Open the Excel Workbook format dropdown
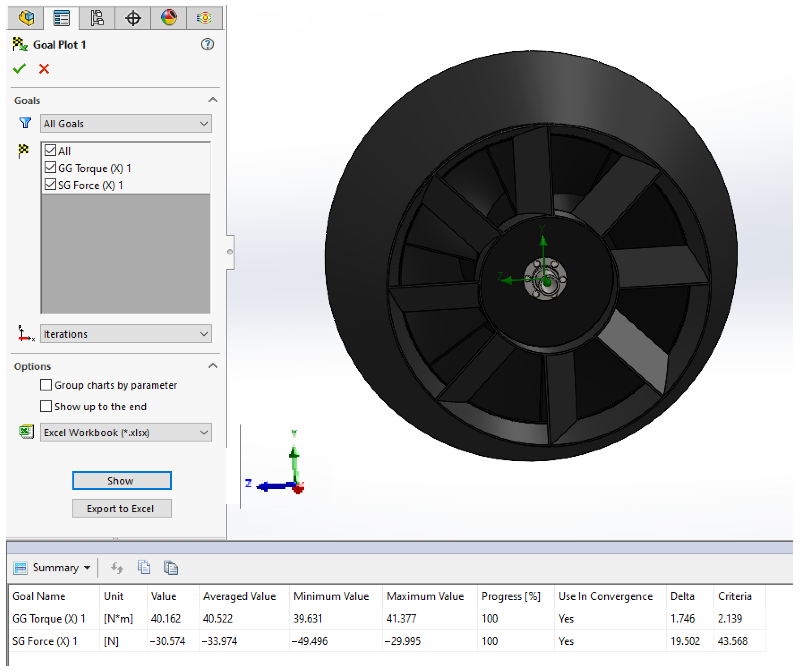Viewport: 801px width, 672px height. 126,433
